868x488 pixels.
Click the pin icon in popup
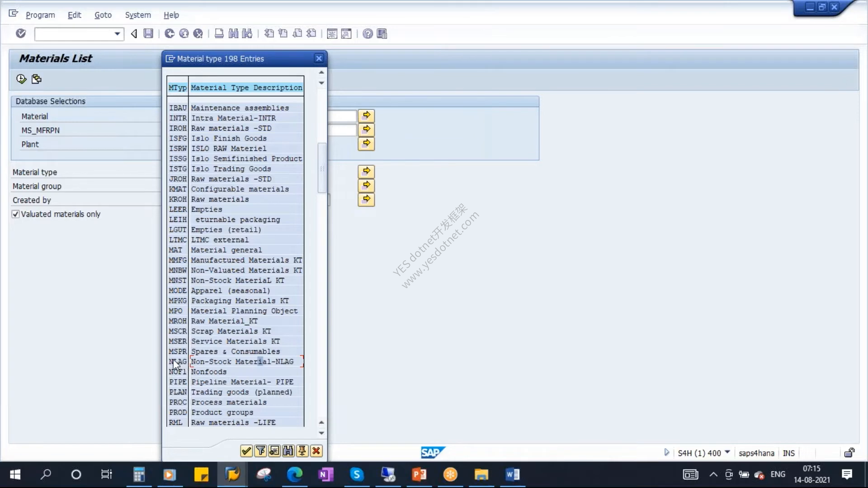click(x=302, y=450)
